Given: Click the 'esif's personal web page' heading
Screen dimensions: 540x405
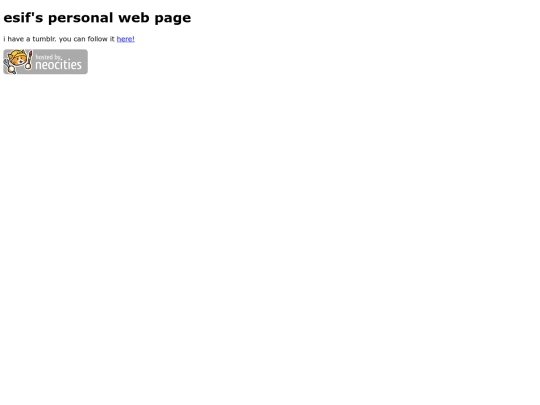Looking at the screenshot, I should click(97, 18).
